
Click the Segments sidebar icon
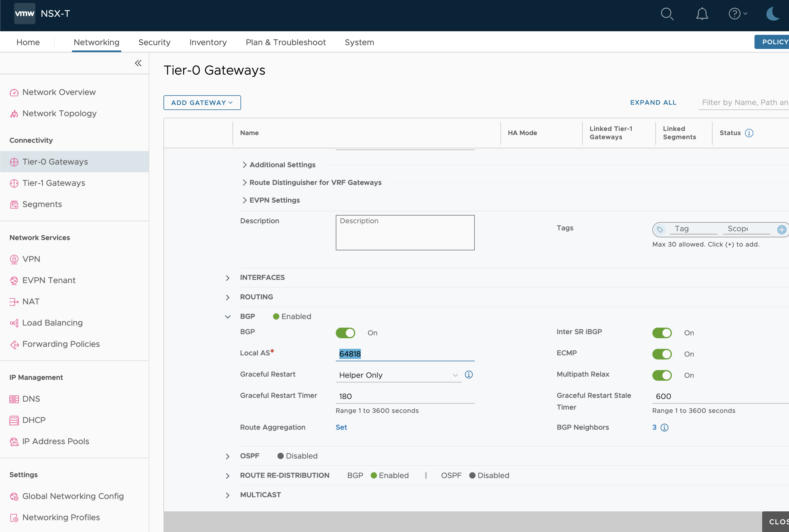[x=14, y=205]
